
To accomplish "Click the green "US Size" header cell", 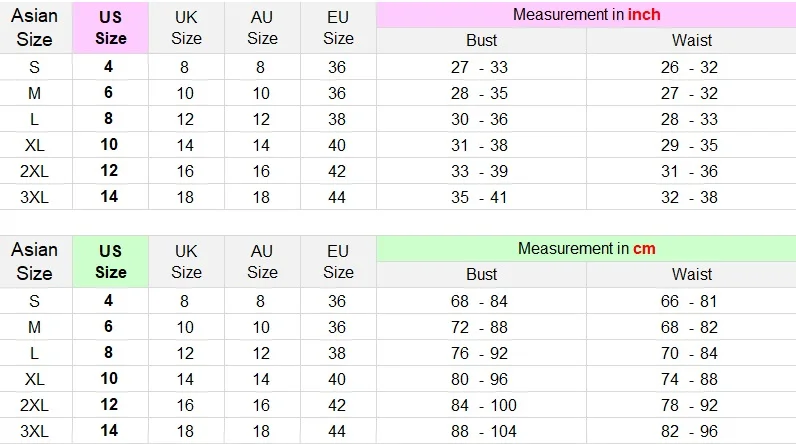I will (x=110, y=261).
